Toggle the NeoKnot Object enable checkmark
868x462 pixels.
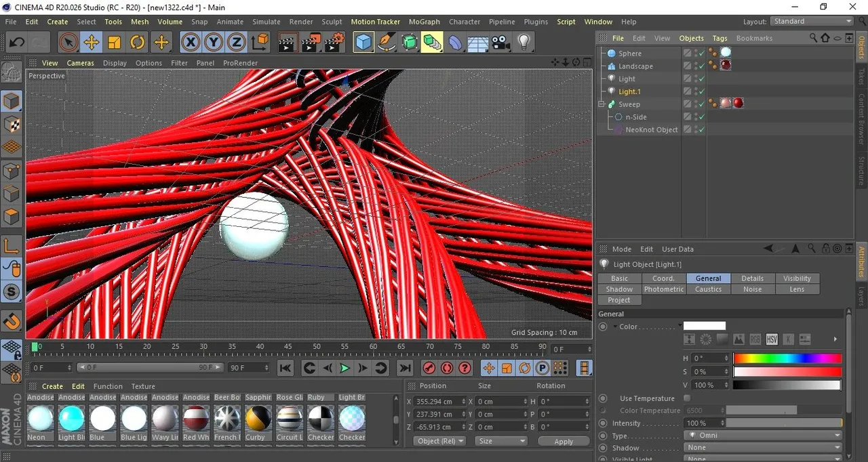702,129
